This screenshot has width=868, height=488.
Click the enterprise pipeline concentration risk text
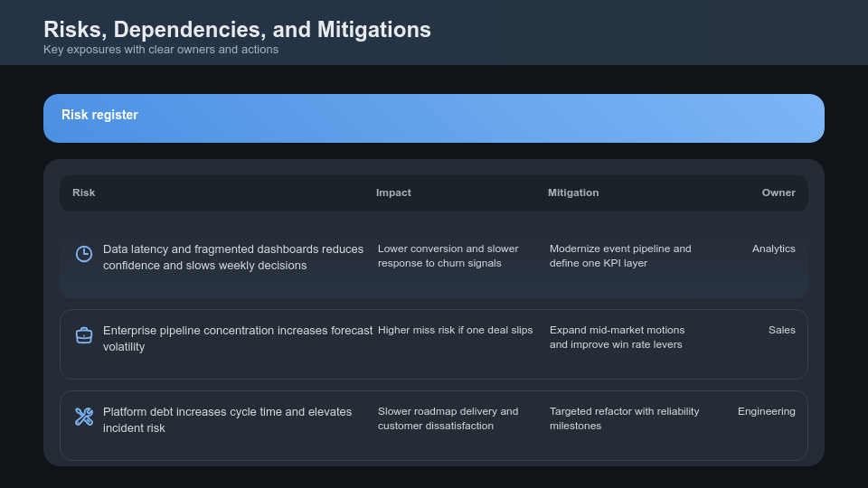[x=237, y=338]
